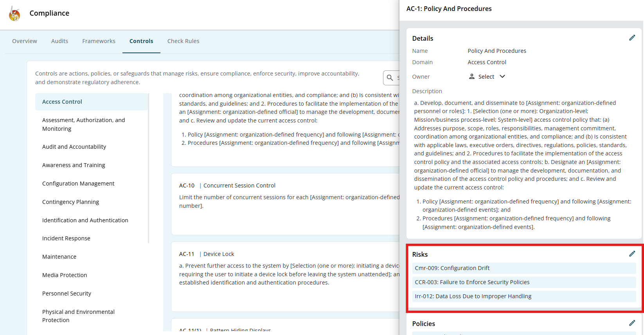Open the Check Rules tab
The height and width of the screenshot is (335, 644).
click(x=183, y=41)
